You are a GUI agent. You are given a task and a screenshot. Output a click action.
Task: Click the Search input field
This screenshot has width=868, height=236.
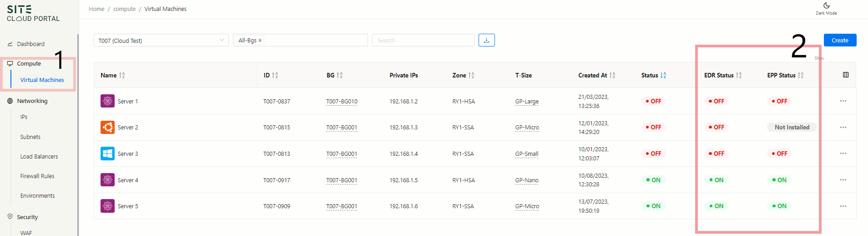423,40
